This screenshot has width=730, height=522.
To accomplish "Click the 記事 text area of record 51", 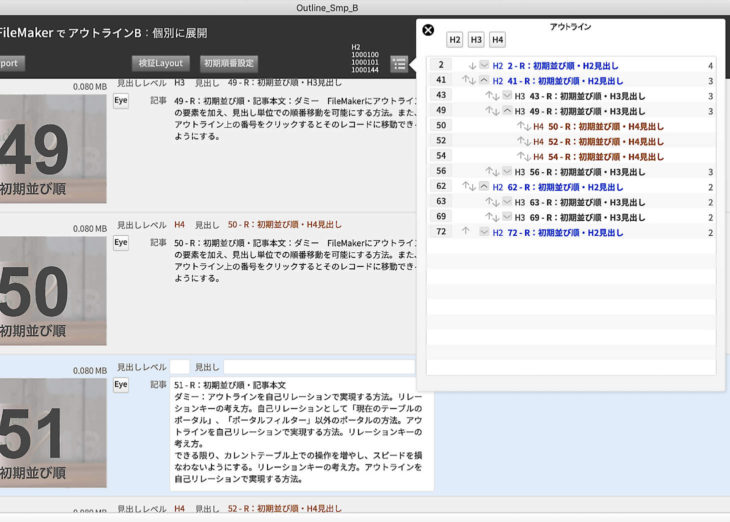I will [302, 434].
